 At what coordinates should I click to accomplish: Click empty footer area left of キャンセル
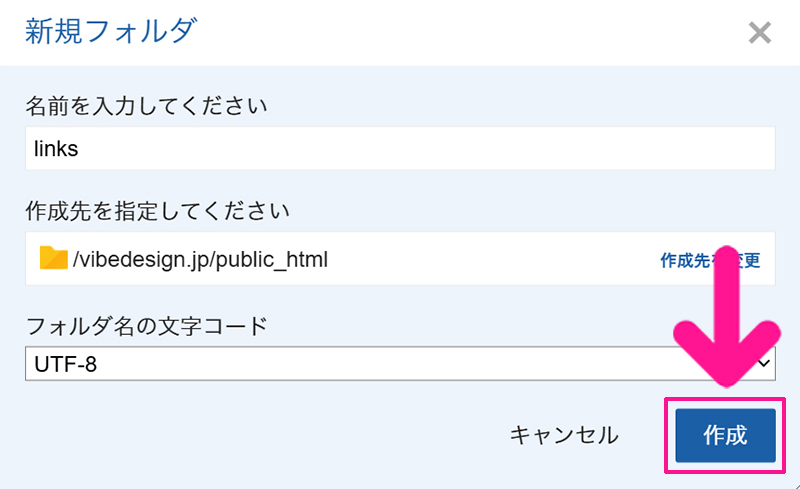point(250,435)
